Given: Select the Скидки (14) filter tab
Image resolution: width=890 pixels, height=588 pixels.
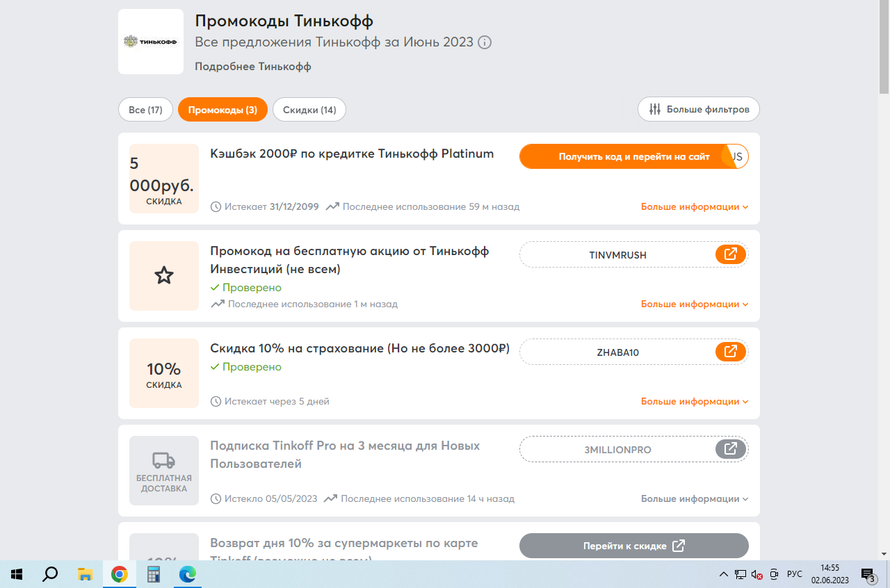Looking at the screenshot, I should pyautogui.click(x=309, y=110).
